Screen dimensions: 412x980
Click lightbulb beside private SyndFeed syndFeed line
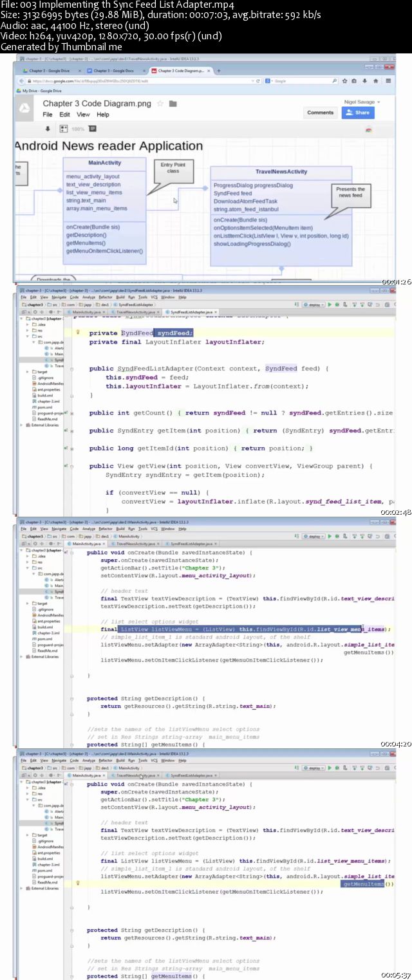pyautogui.click(x=78, y=333)
